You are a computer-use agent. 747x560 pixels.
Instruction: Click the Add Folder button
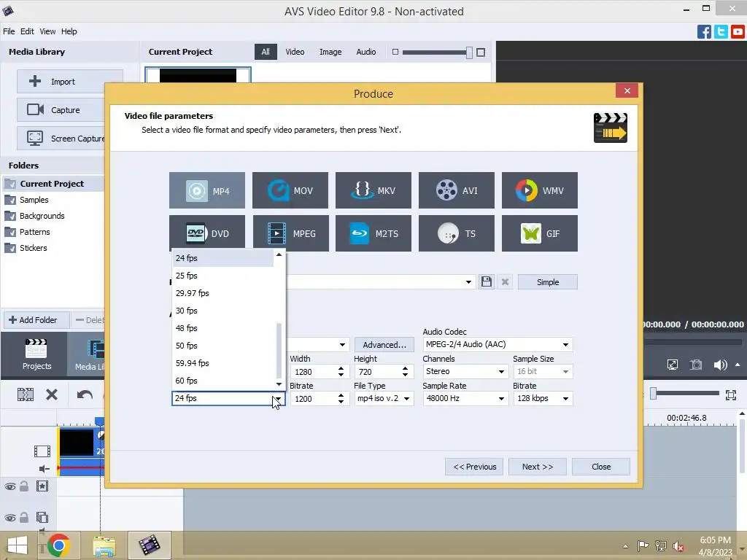(x=36, y=320)
